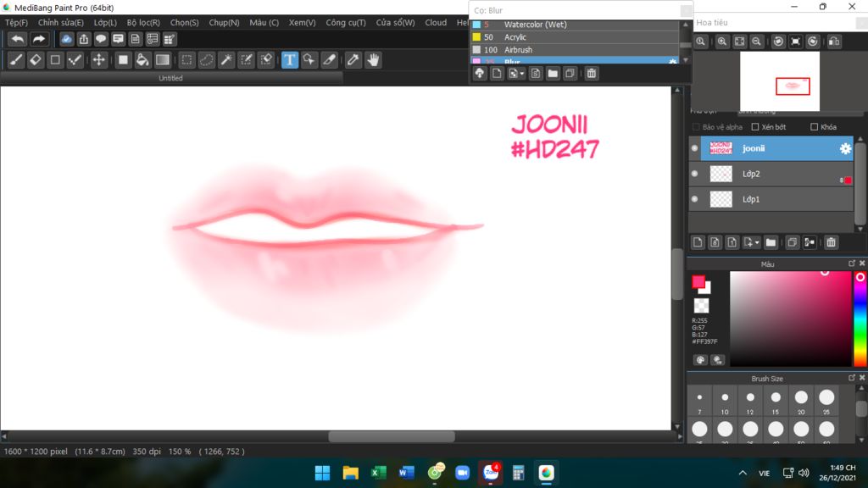The height and width of the screenshot is (488, 868).
Task: Click the cloud upload icon in brush panel
Action: (480, 73)
